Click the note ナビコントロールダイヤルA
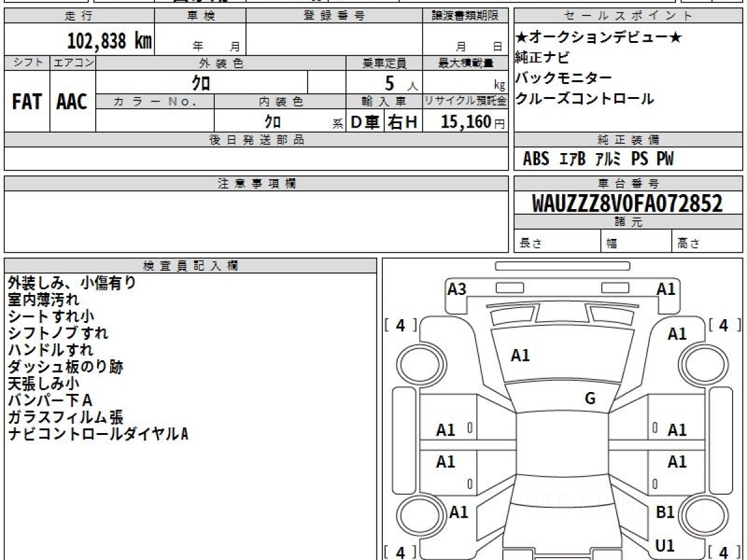This screenshot has height=560, width=747. coord(98,434)
